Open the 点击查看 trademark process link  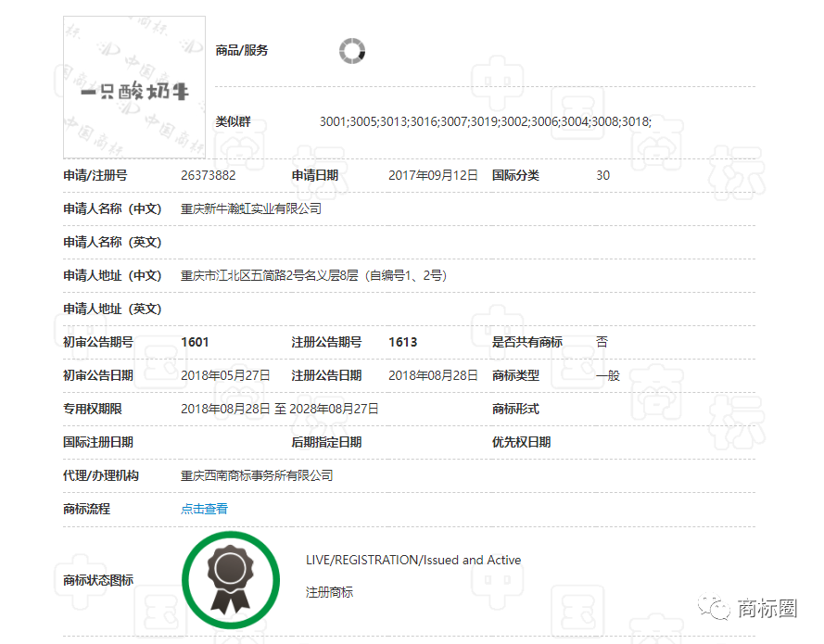(204, 509)
